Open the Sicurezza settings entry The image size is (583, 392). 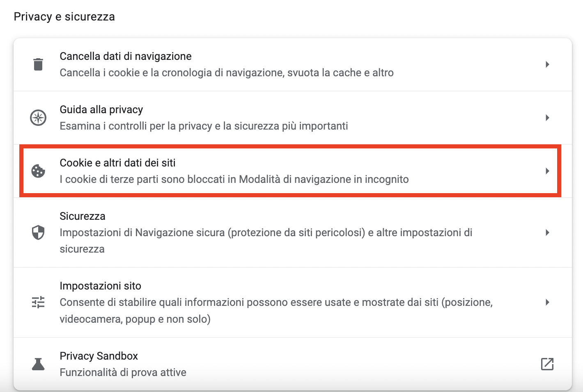coord(293,232)
